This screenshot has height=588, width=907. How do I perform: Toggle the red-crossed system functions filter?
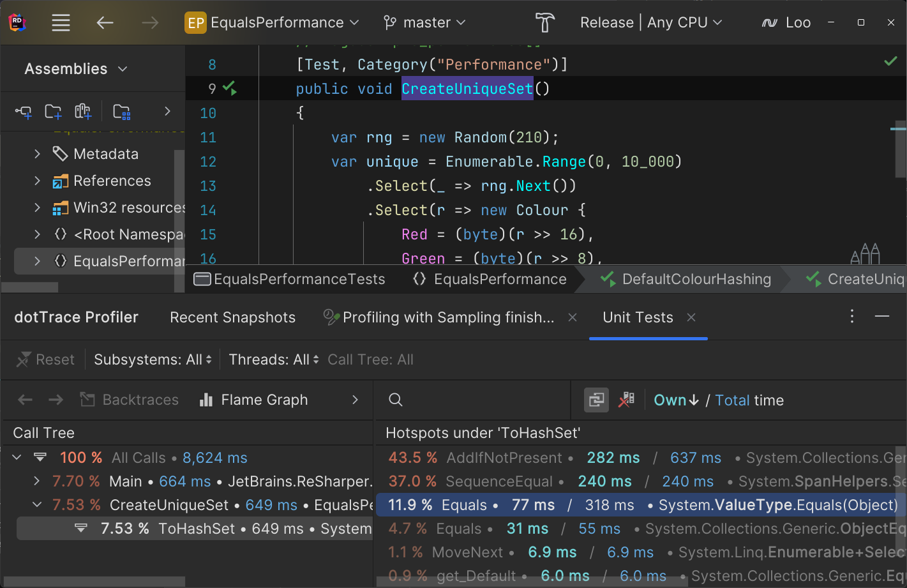(626, 400)
